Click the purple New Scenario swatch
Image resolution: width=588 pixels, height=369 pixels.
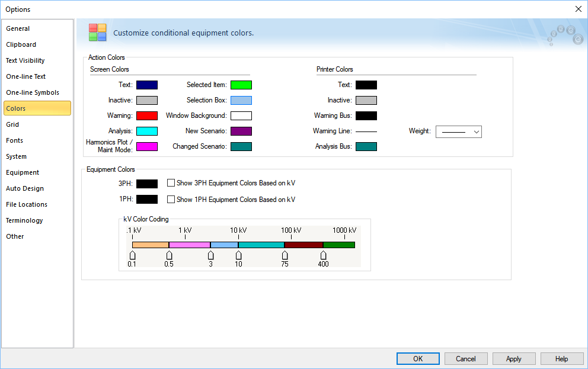coord(241,131)
